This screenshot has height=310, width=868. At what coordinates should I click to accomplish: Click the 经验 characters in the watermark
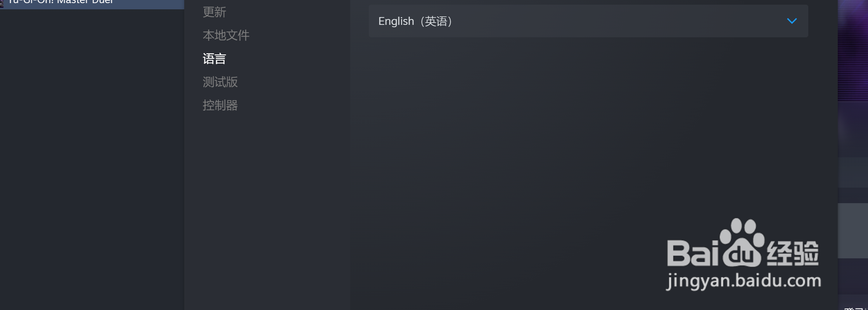click(792, 253)
